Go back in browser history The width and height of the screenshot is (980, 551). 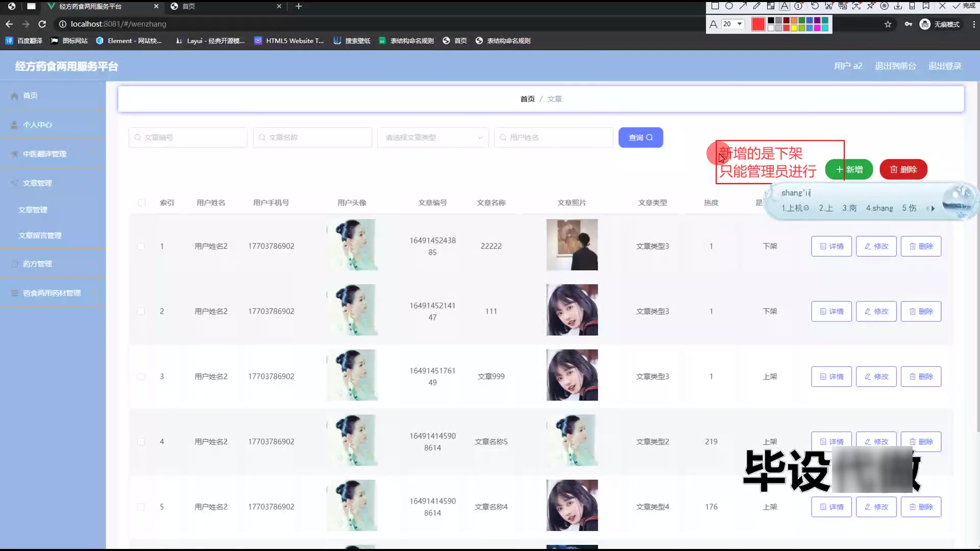click(x=9, y=24)
